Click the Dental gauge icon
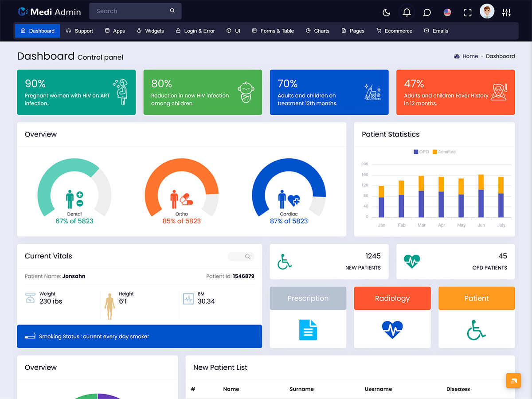The image size is (532, 399). coord(74,199)
